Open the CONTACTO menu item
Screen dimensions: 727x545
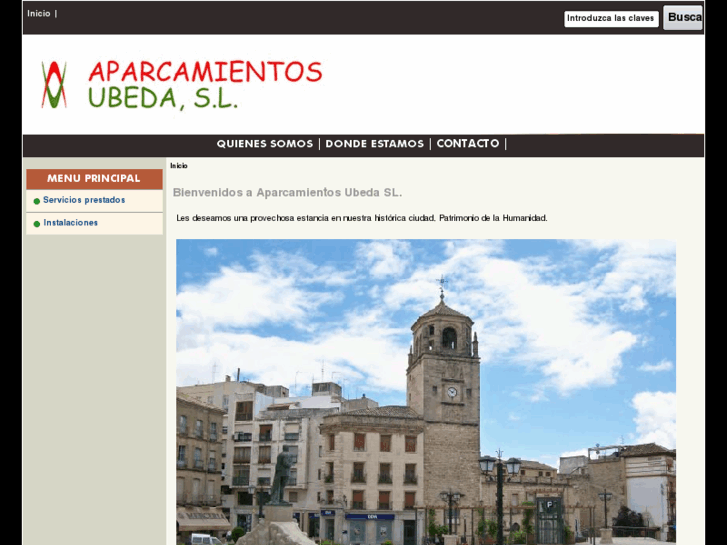pyautogui.click(x=468, y=144)
